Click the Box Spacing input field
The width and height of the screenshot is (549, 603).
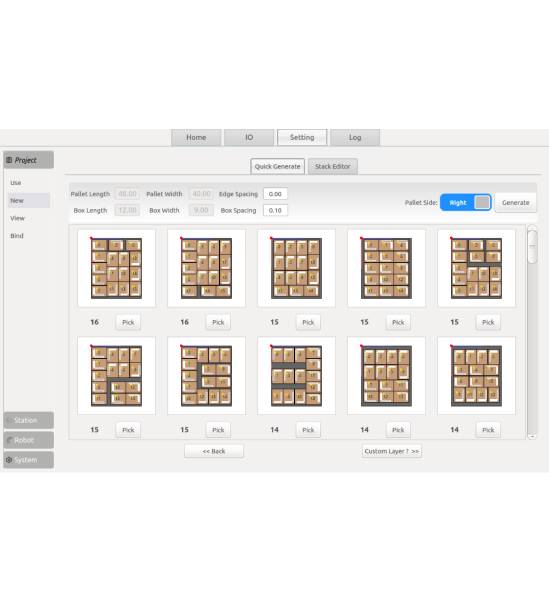[275, 210]
